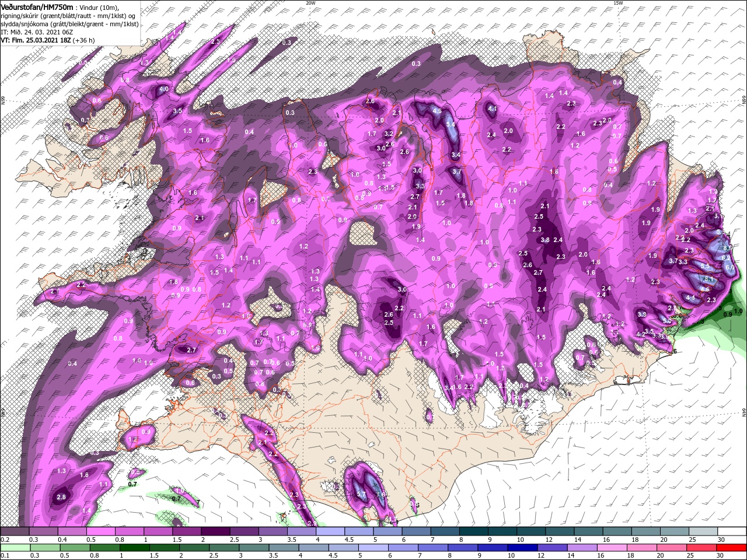Click the dark green swatch between 1 and 1.5
Screen dimensions: 747x560
click(135, 548)
